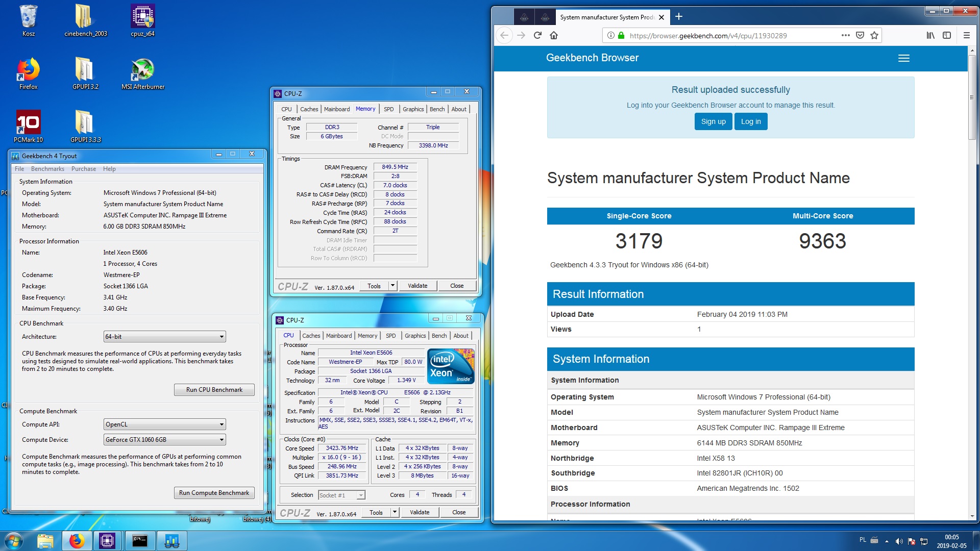
Task: Switch to SPD tab in upper CPU-Z
Action: pyautogui.click(x=389, y=109)
